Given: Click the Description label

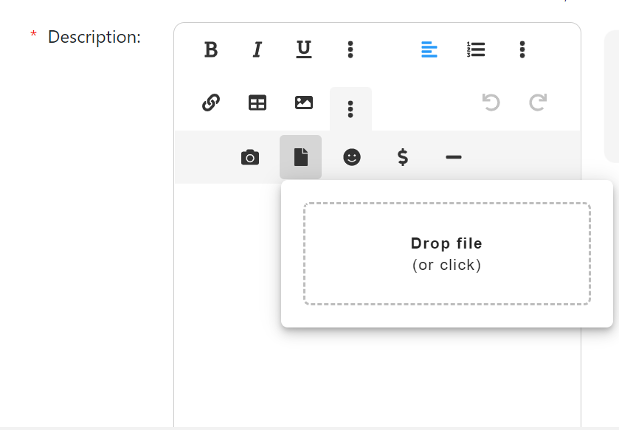Looking at the screenshot, I should point(94,37).
